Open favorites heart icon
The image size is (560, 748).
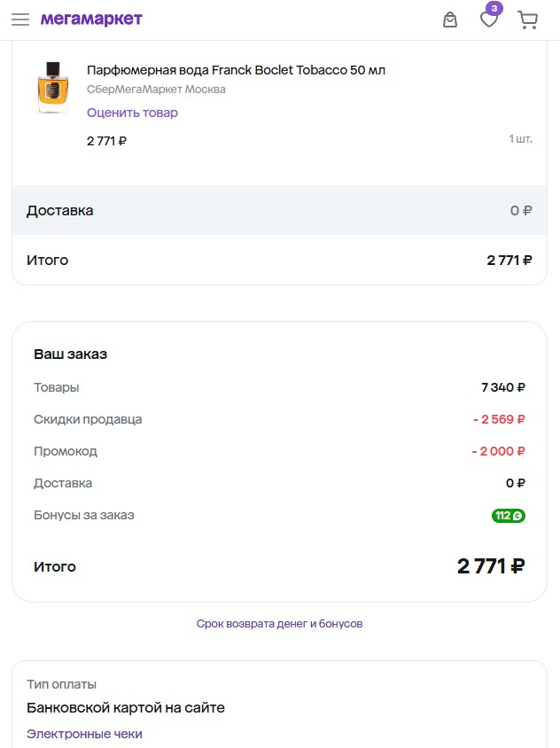click(x=489, y=19)
